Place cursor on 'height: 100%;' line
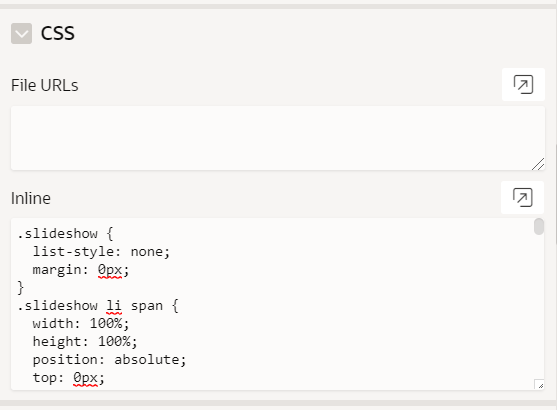This screenshot has width=557, height=410. tap(85, 341)
